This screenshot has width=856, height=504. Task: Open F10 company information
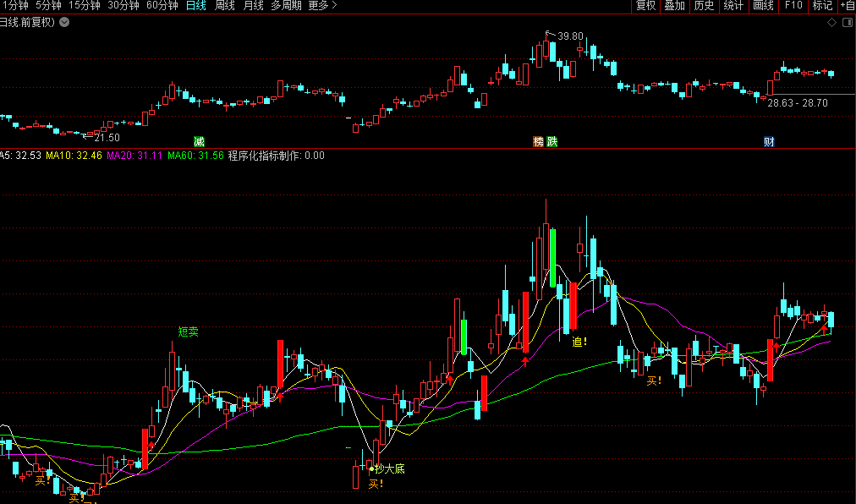(x=793, y=6)
